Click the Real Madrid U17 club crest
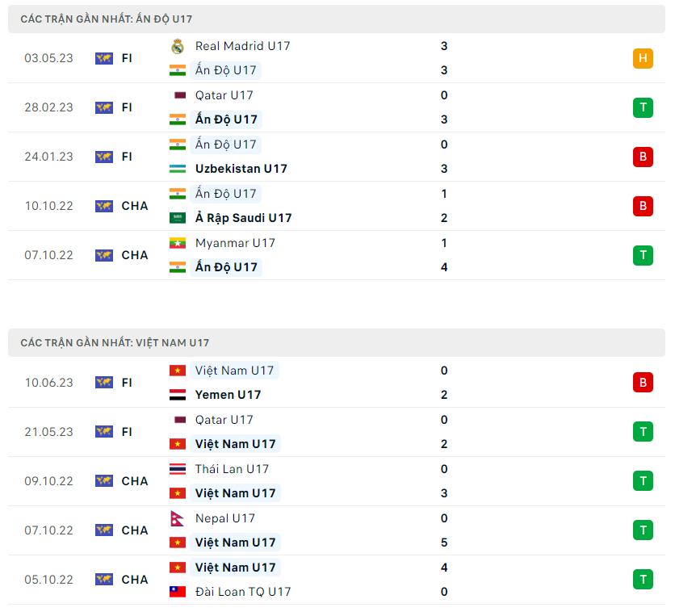 tap(178, 46)
